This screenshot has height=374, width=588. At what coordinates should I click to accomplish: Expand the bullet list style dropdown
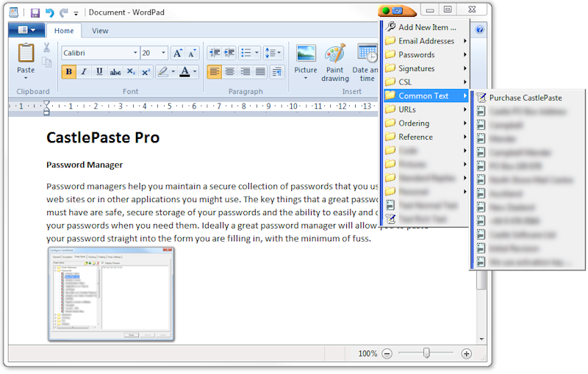[257, 53]
